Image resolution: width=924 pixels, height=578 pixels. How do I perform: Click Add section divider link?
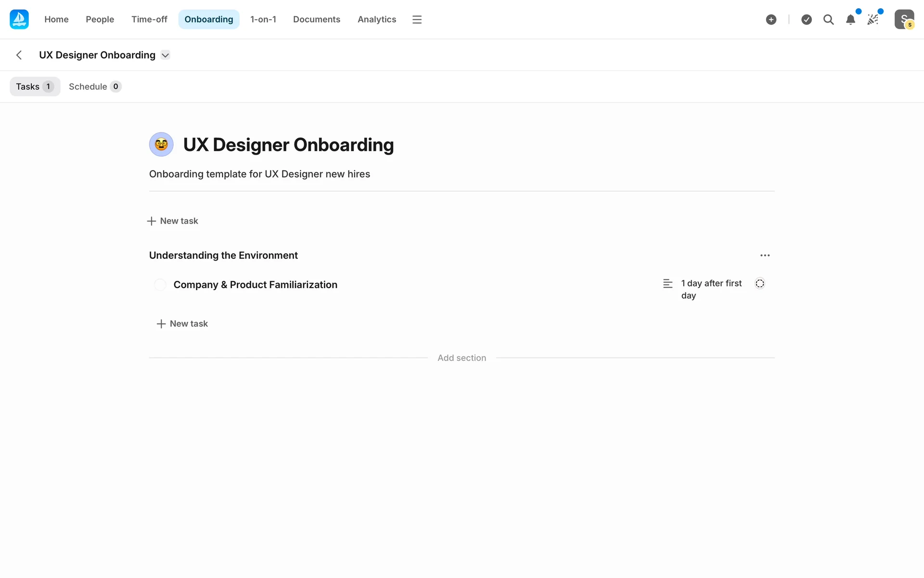coord(462,358)
